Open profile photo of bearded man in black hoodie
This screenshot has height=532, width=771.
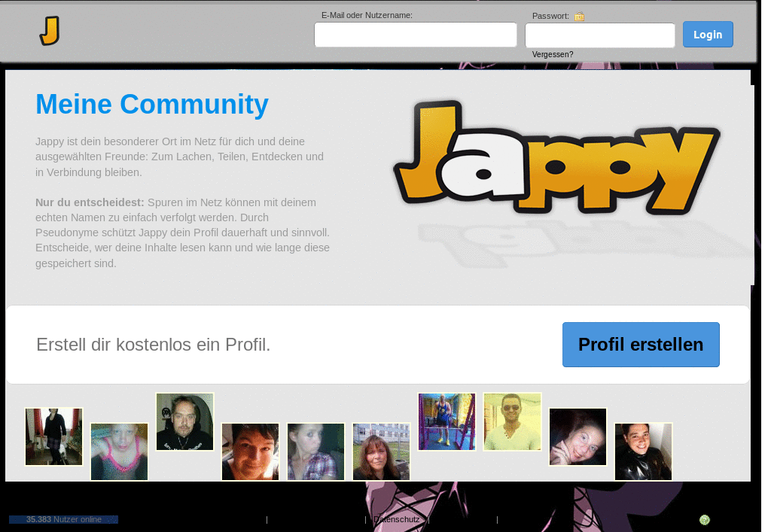[185, 421]
